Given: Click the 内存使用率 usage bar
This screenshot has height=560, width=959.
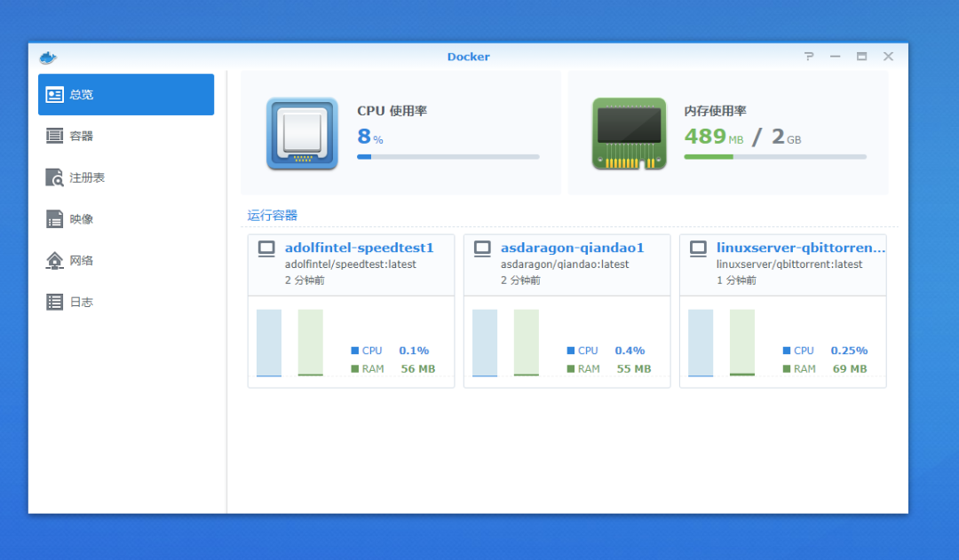Looking at the screenshot, I should coord(774,157).
